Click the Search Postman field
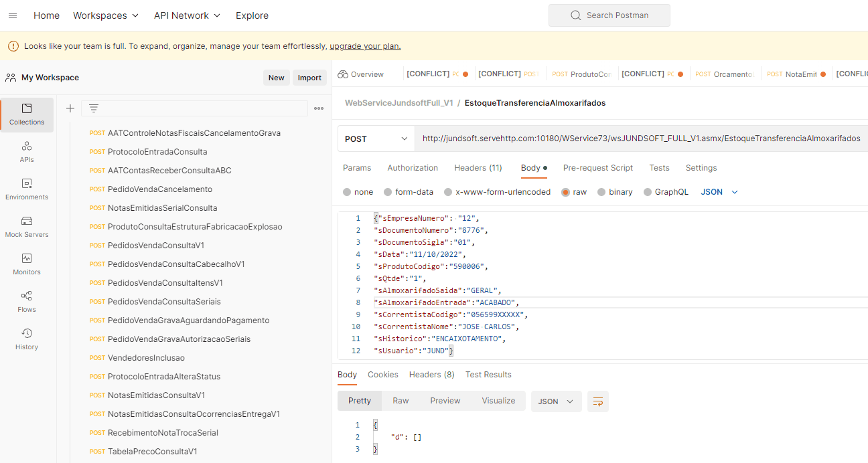 click(x=609, y=15)
